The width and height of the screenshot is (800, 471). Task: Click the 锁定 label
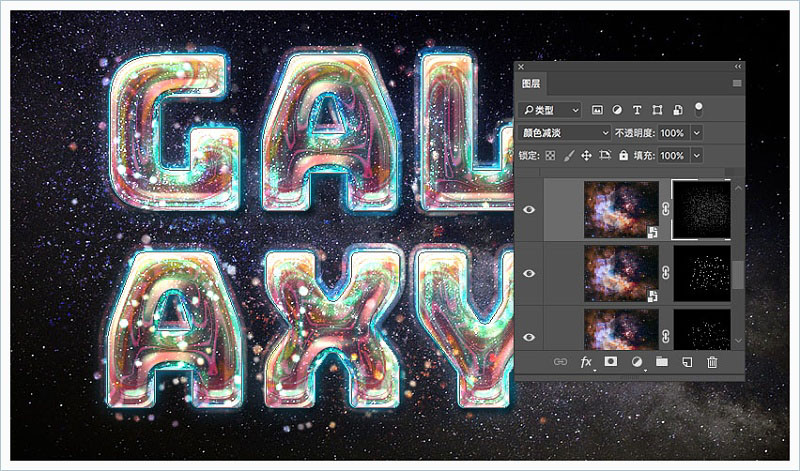(529, 156)
